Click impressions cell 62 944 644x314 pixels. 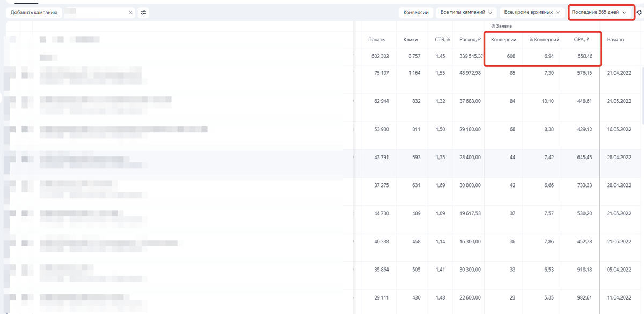coord(382,101)
